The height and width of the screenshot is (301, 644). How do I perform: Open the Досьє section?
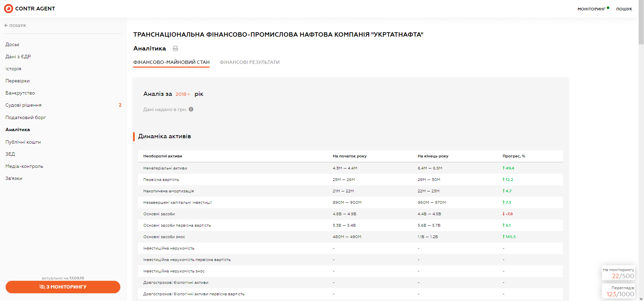[12, 44]
